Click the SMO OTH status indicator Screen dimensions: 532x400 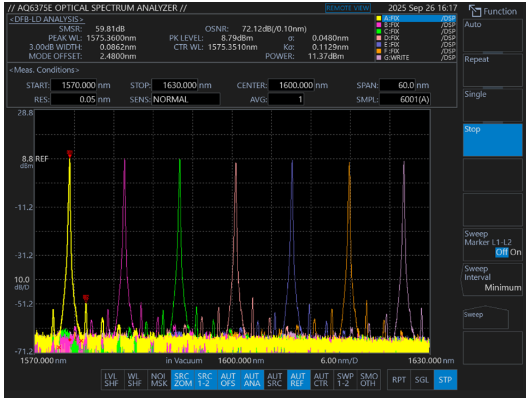click(369, 380)
